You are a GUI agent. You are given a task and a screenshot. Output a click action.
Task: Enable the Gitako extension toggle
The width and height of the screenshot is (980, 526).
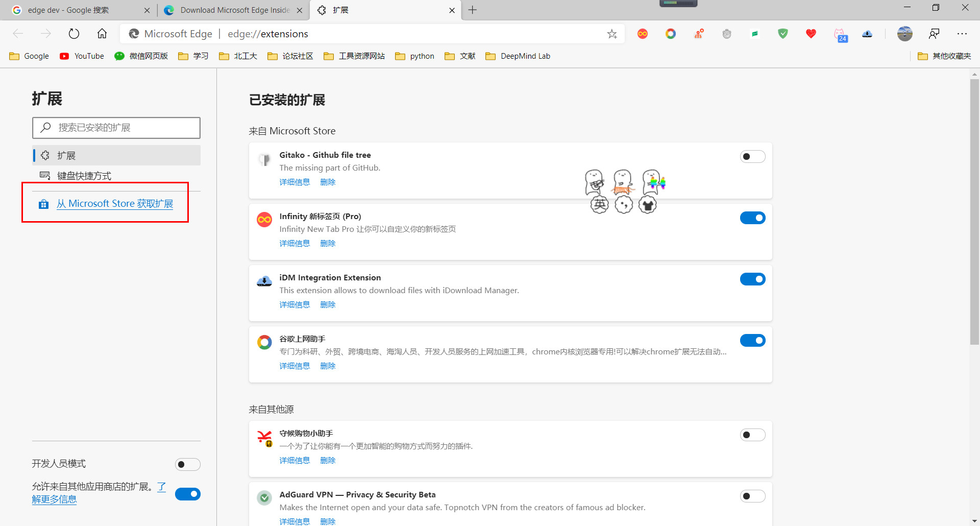coord(752,156)
